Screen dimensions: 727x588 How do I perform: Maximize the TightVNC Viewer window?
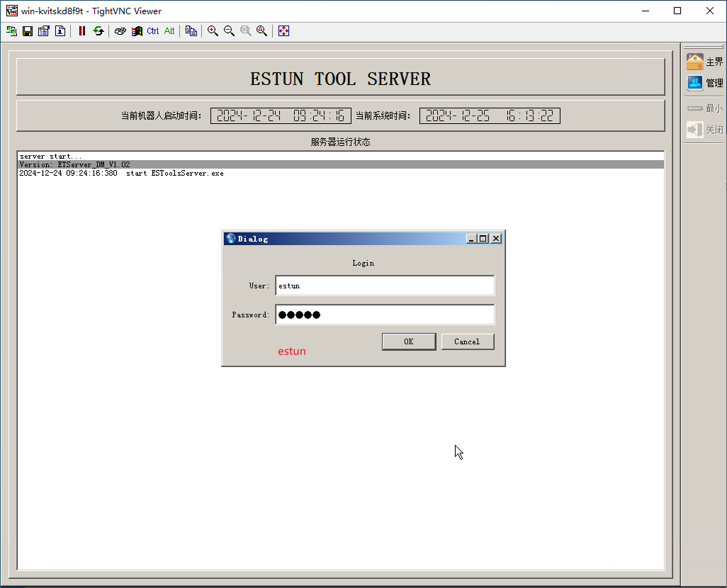tap(677, 11)
